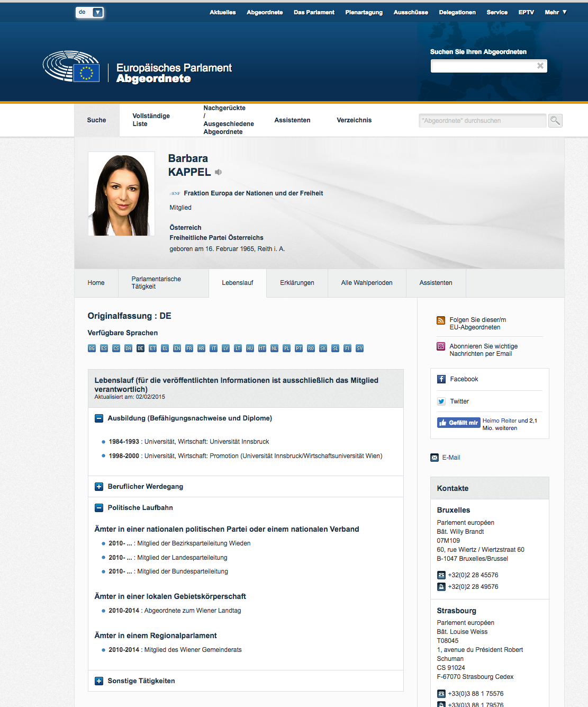This screenshot has height=707, width=588.
Task: Open the Mehr dropdown menu
Action: [x=556, y=12]
